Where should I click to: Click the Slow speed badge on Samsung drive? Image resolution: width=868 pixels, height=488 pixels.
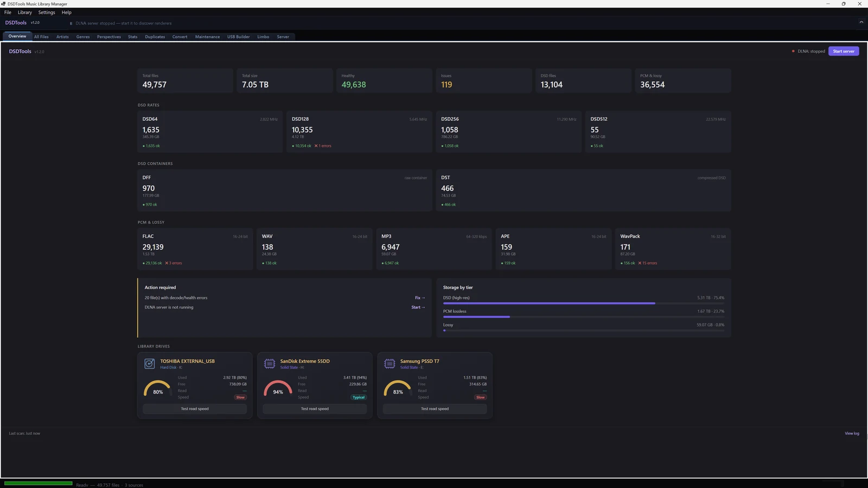click(x=480, y=397)
